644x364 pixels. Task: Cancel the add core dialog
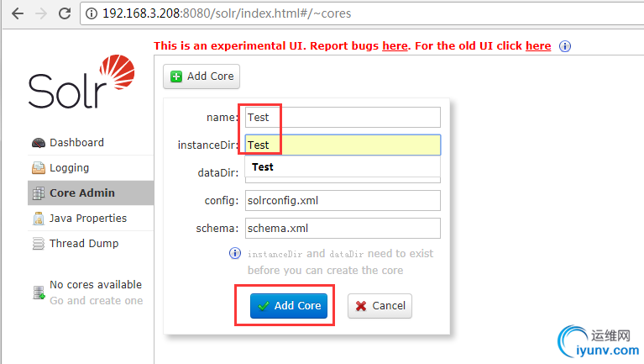(x=380, y=306)
